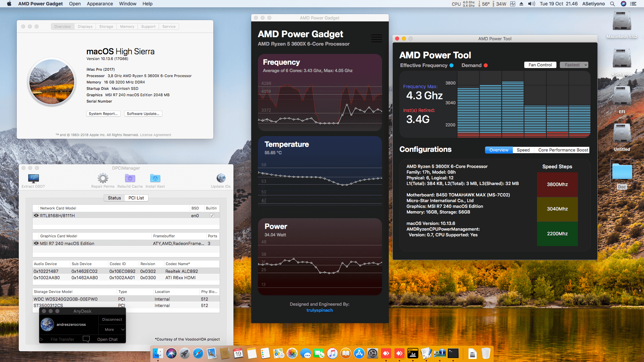This screenshot has height=362, width=644.
Task: Open Doc folder on desktop
Action: (622, 172)
